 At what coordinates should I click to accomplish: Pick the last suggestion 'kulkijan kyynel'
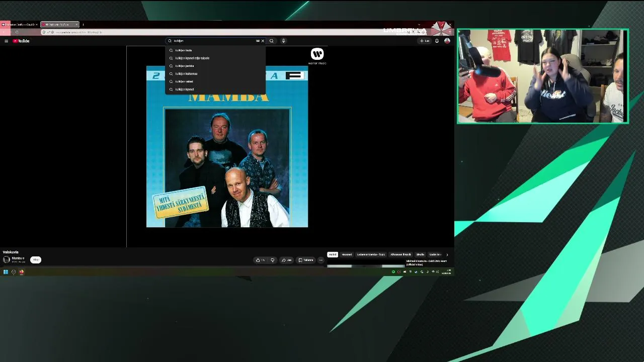click(x=215, y=89)
